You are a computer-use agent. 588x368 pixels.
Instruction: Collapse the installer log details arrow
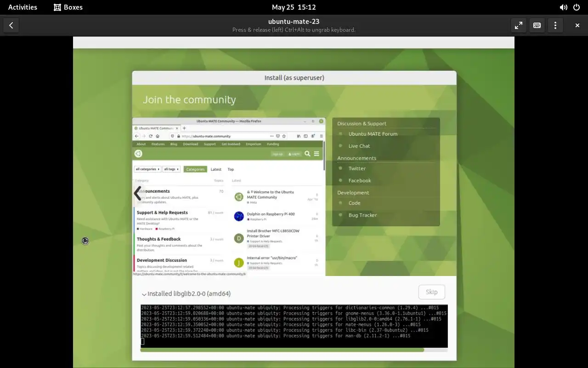point(144,294)
